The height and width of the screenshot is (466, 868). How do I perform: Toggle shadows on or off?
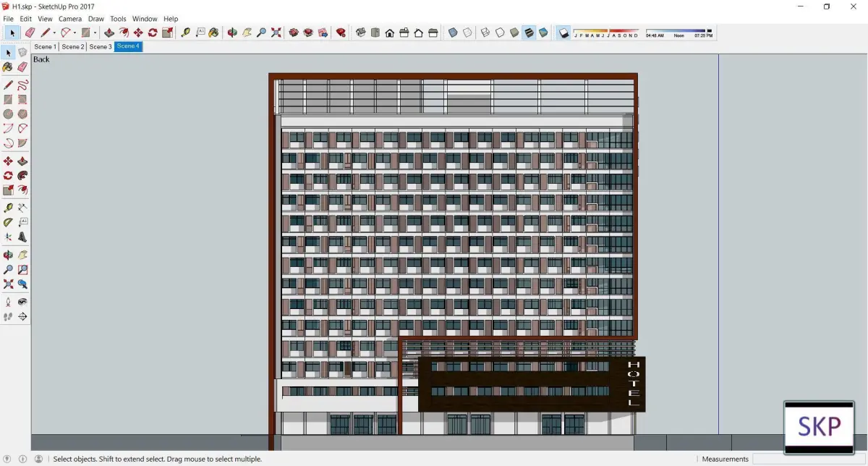564,33
